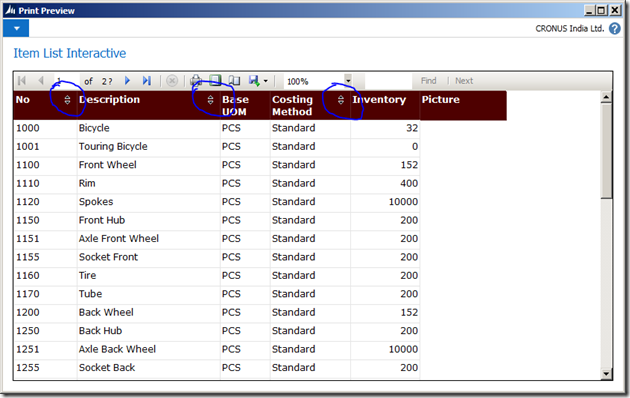
Task: Sort by No column arrows
Action: tap(67, 100)
